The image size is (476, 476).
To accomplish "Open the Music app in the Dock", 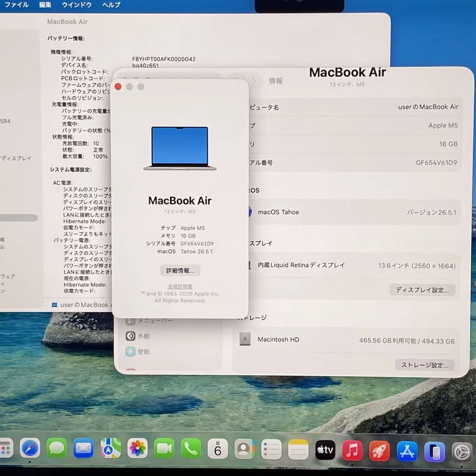I will click(352, 451).
